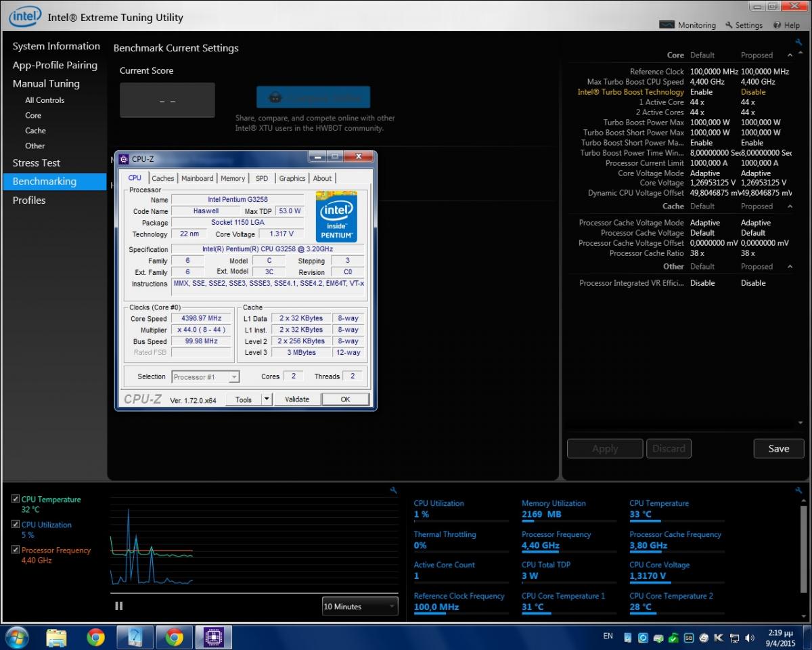Switch to the Graphics tab in CPU-Z
Image resolution: width=812 pixels, height=650 pixels.
292,178
